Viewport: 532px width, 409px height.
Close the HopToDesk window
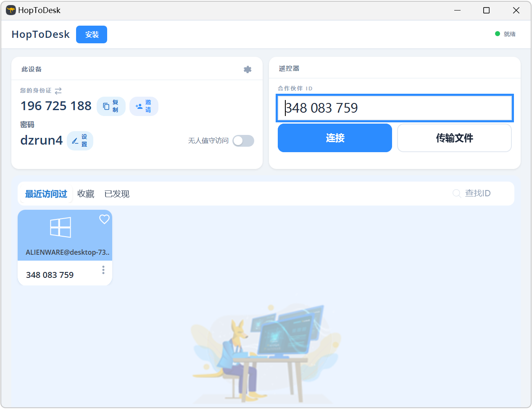tap(516, 10)
